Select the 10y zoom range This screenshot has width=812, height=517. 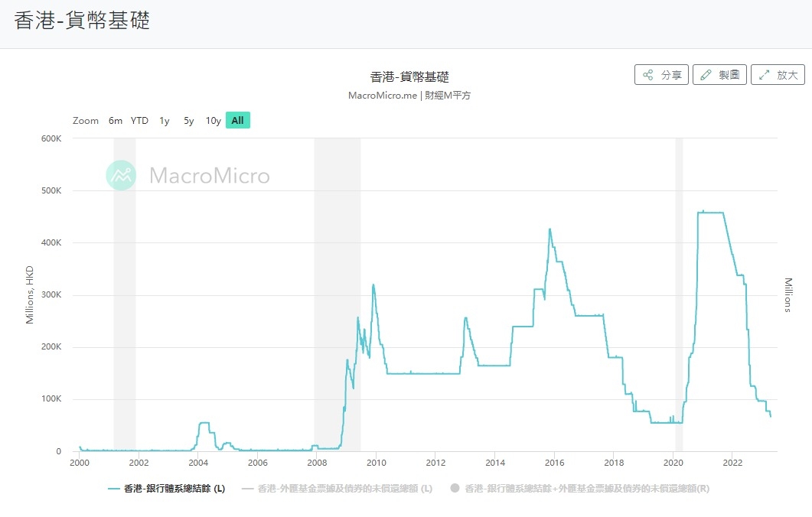[213, 120]
